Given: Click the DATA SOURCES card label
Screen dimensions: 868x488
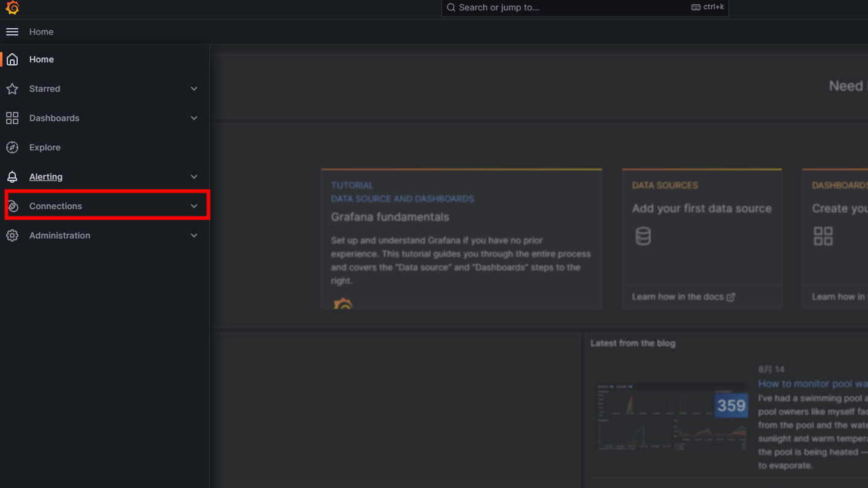Looking at the screenshot, I should (x=665, y=185).
